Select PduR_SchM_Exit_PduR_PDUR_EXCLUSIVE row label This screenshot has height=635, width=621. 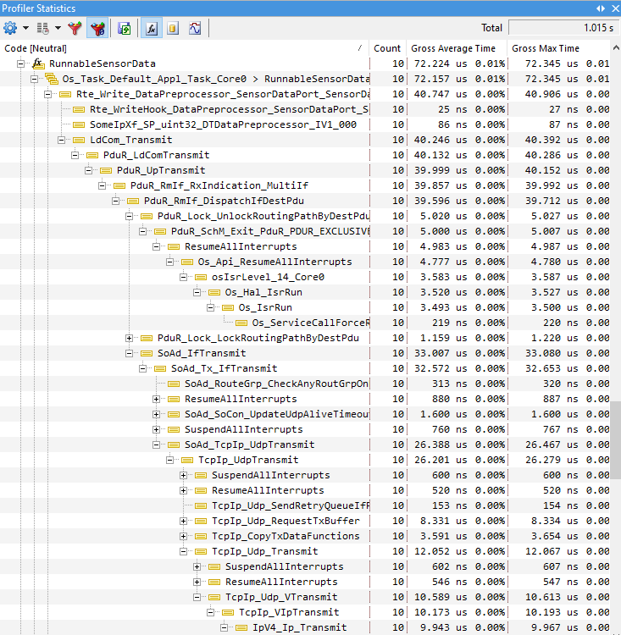(270, 232)
